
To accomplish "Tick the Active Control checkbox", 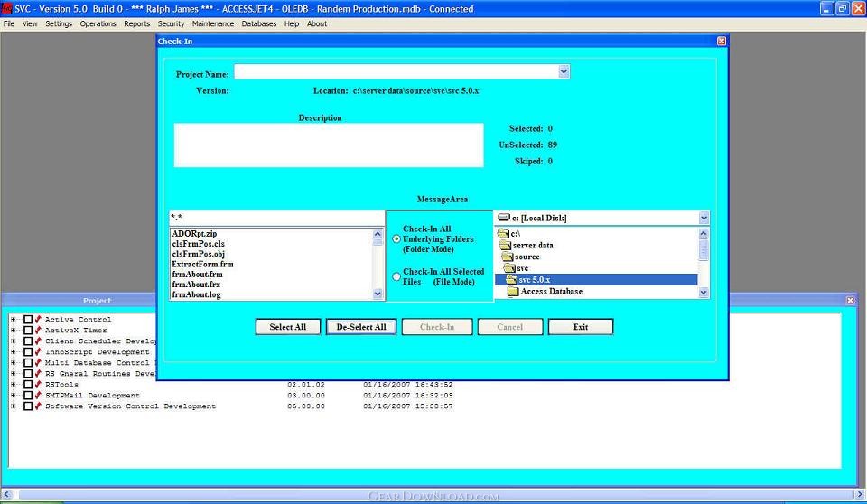I will pos(28,319).
